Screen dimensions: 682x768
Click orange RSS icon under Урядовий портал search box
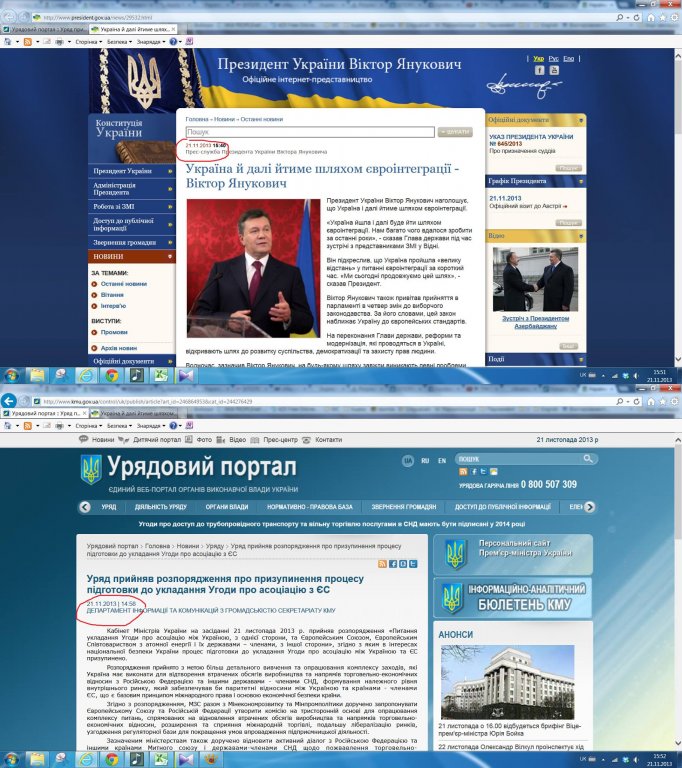[x=463, y=471]
